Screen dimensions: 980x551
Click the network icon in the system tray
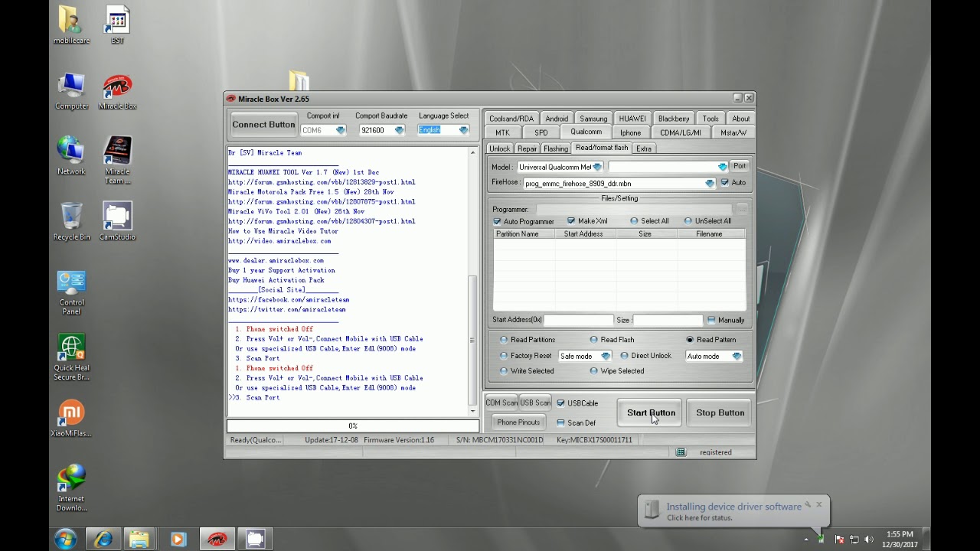tap(854, 540)
